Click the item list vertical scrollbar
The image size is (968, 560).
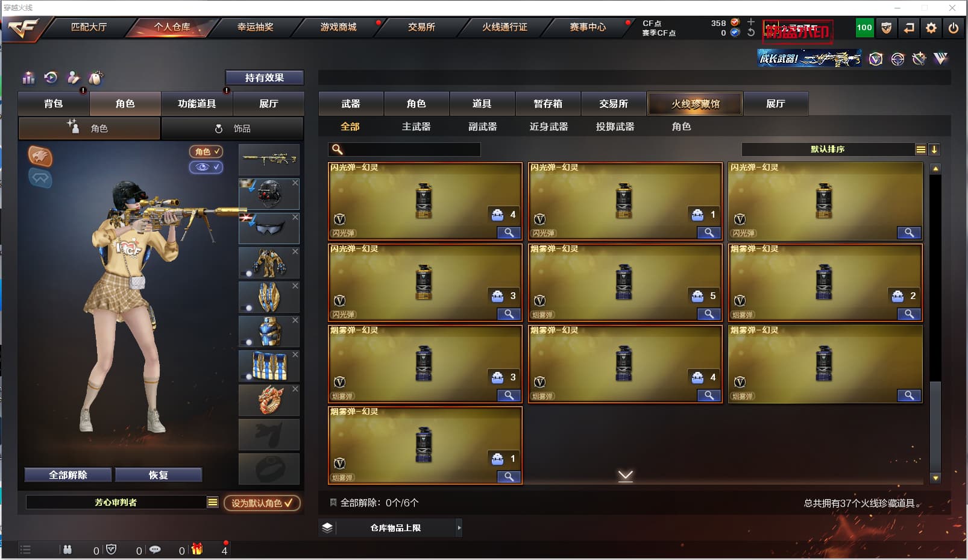tap(935, 323)
